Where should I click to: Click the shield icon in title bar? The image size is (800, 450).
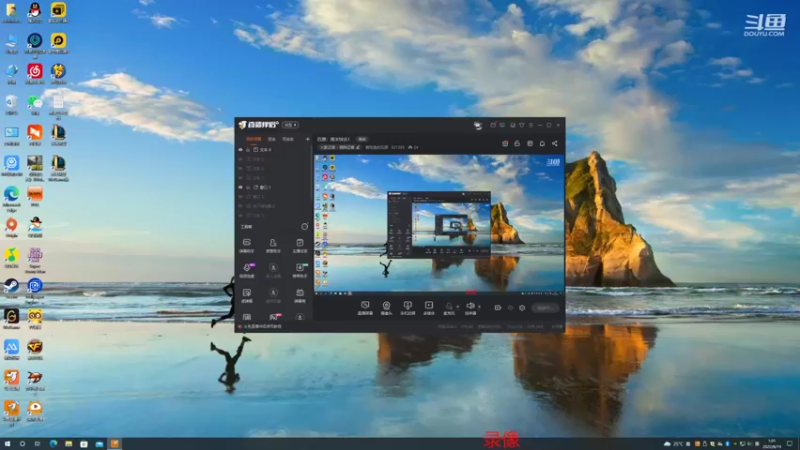point(521,125)
